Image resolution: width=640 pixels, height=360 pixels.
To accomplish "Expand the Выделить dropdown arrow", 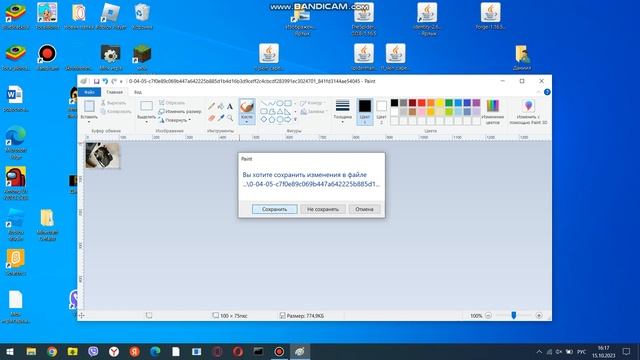I will tap(146, 121).
